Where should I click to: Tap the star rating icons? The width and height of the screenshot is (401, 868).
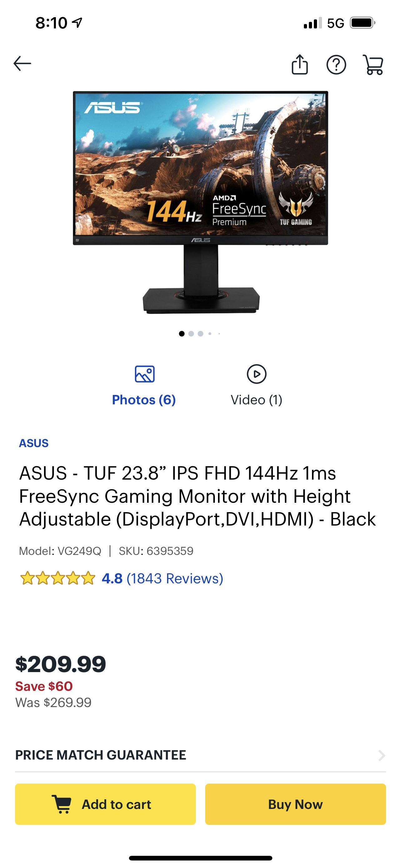57,578
